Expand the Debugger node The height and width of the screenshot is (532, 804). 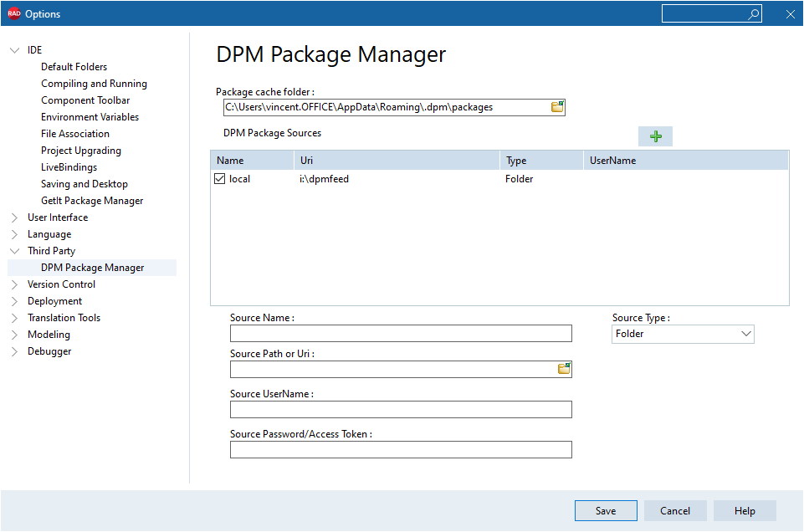pyautogui.click(x=14, y=351)
